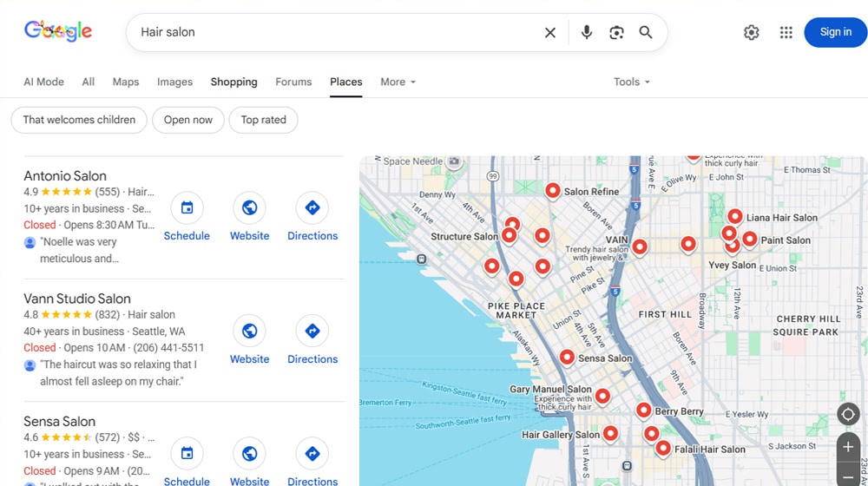The width and height of the screenshot is (868, 486).
Task: Open the Antonio Salon listing title
Action: (65, 176)
